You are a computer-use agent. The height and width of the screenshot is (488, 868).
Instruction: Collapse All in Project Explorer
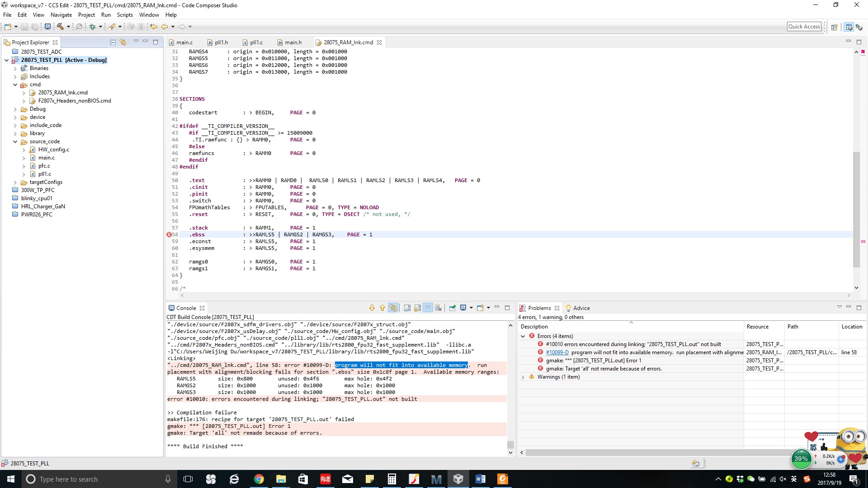click(113, 42)
